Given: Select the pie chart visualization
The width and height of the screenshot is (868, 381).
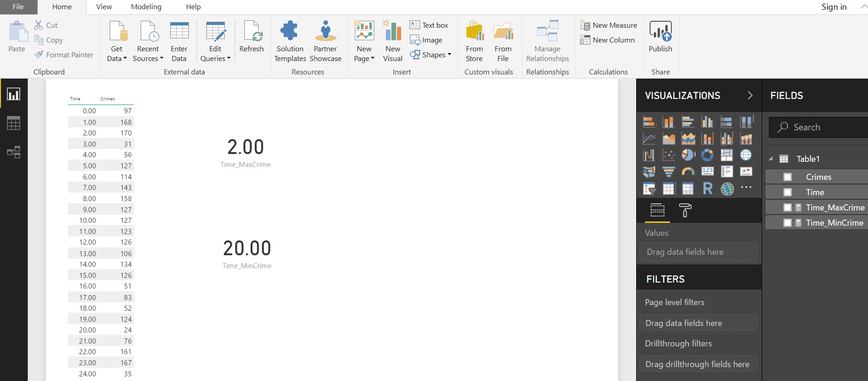Looking at the screenshot, I should pos(688,155).
